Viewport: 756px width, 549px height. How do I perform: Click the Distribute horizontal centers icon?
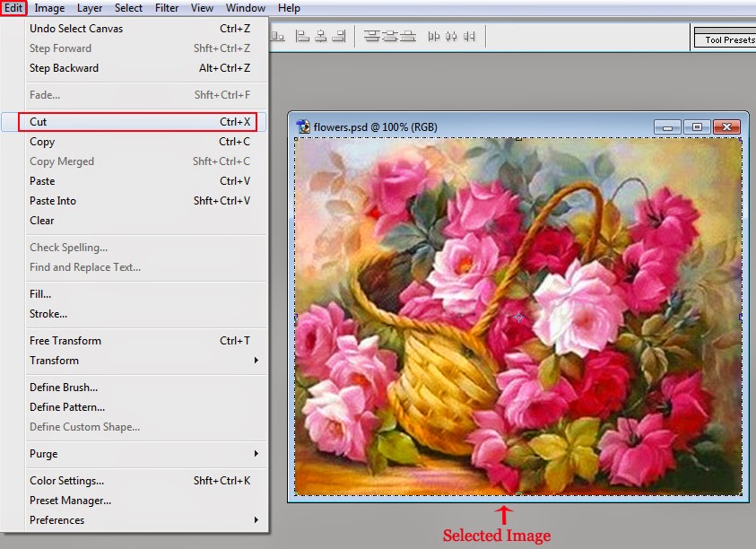tap(451, 36)
